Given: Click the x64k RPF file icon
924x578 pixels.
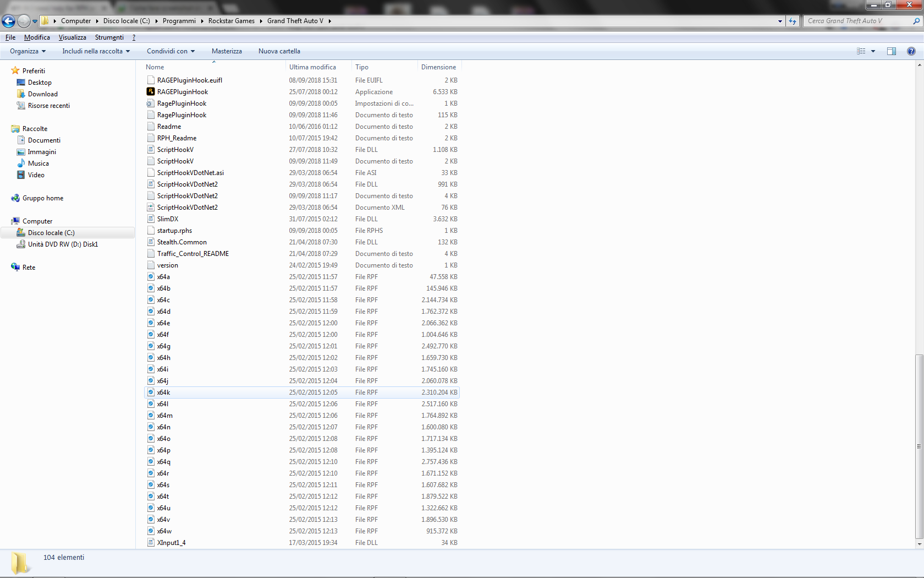Looking at the screenshot, I should click(151, 392).
